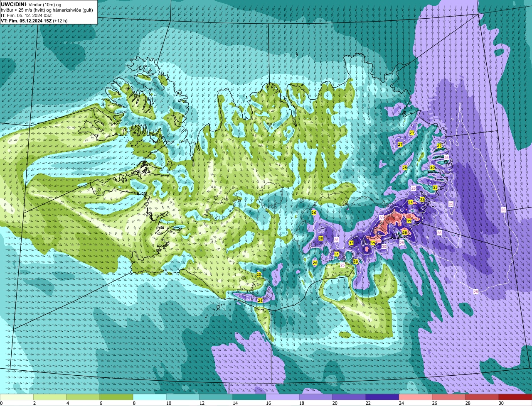This screenshot has height=406, width=532.
Task: Select the 26–28 m/s salmon legend swatch
Action: coord(449,397)
